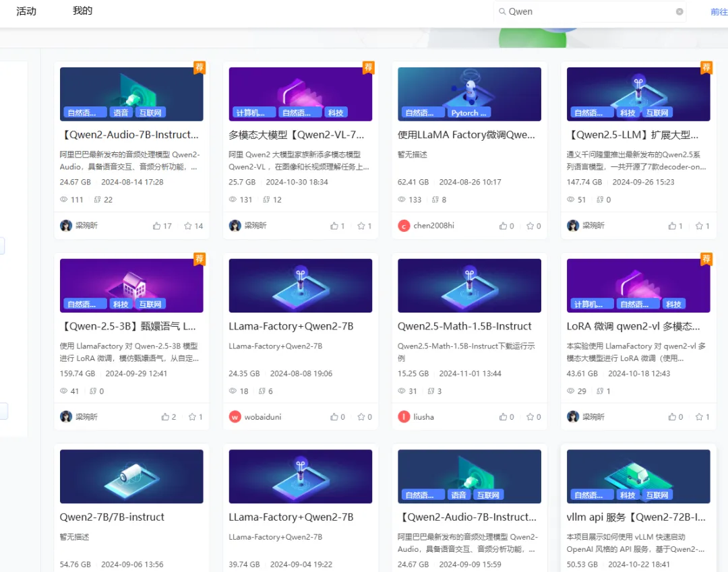Open the 多模态大模型 Qwen2-VL-7 thumbnail
Screen dimensions: 728x572
301,94
